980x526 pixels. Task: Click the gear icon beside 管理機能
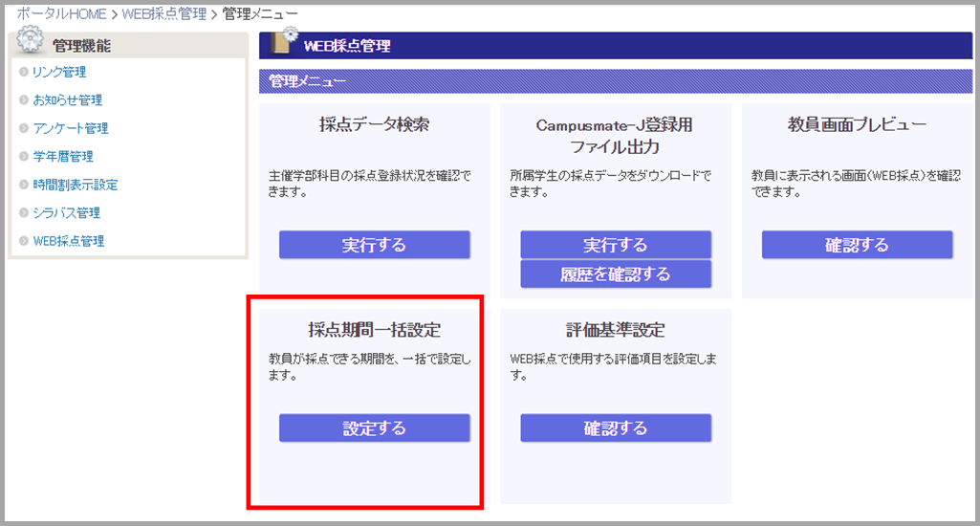tap(30, 39)
